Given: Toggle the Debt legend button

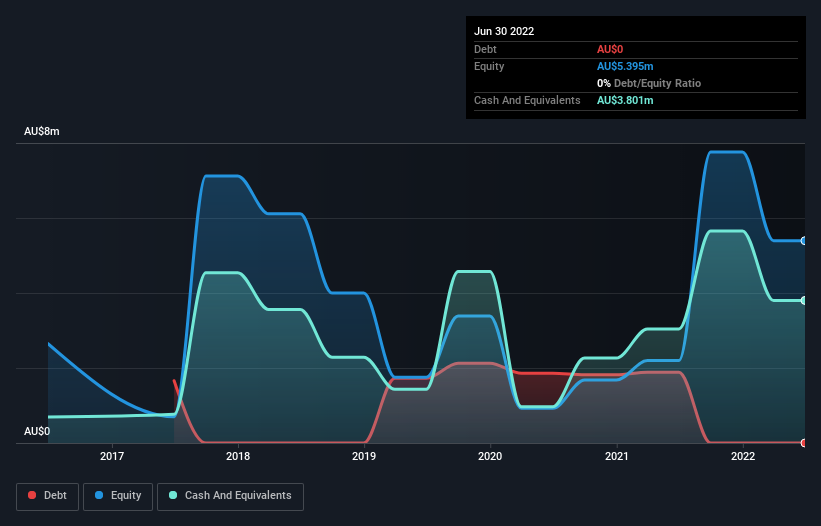Looking at the screenshot, I should 47,496.
